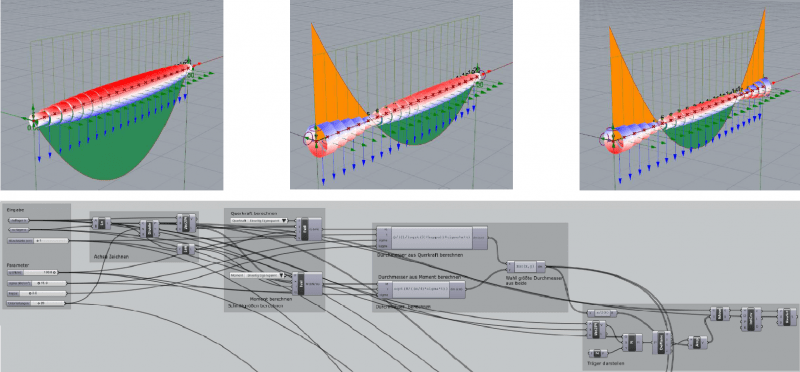Click the q (kN/m) number slider

coord(32,272)
